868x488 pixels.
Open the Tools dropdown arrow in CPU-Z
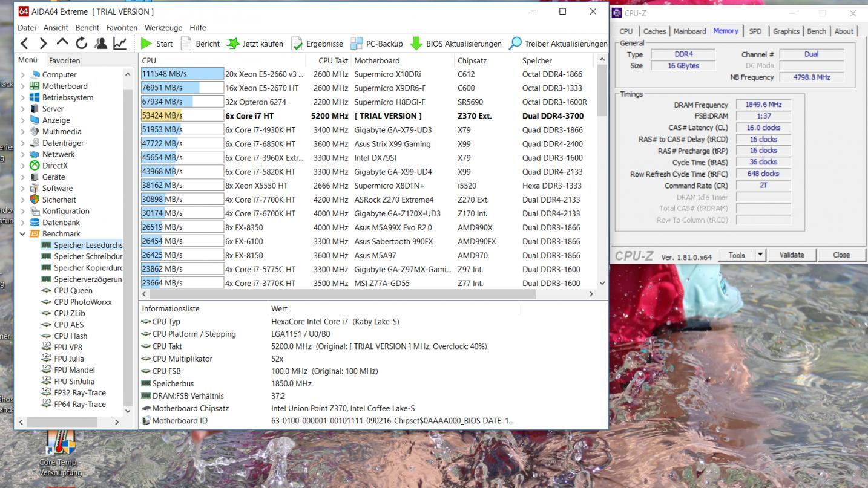pyautogui.click(x=761, y=255)
